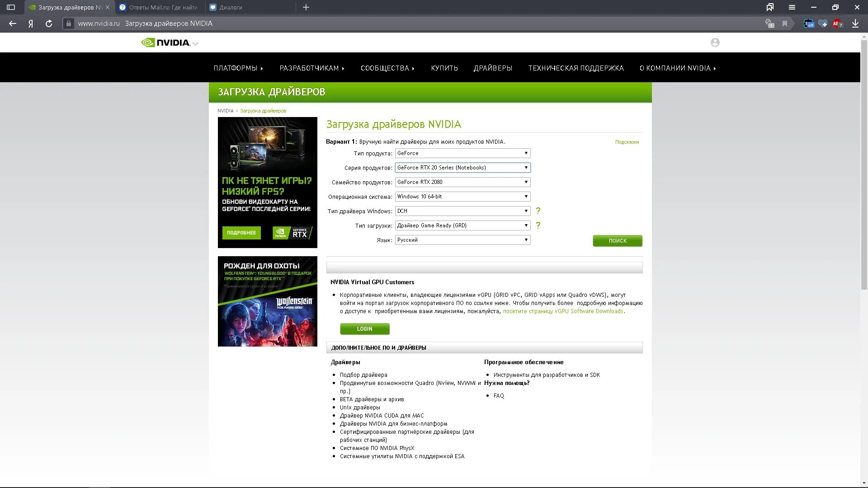This screenshot has height=488, width=868.
Task: Close the Загрузка драйверов tab
Action: (x=108, y=7)
